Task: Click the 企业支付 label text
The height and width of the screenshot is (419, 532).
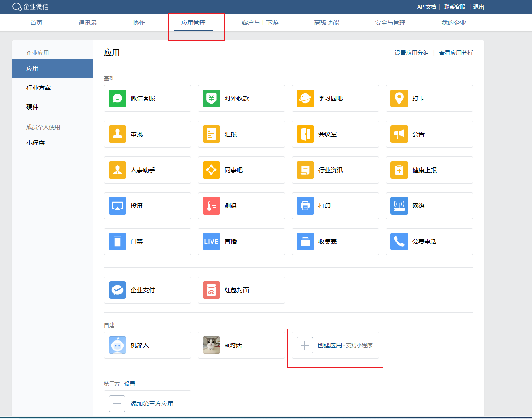Action: tap(143, 290)
